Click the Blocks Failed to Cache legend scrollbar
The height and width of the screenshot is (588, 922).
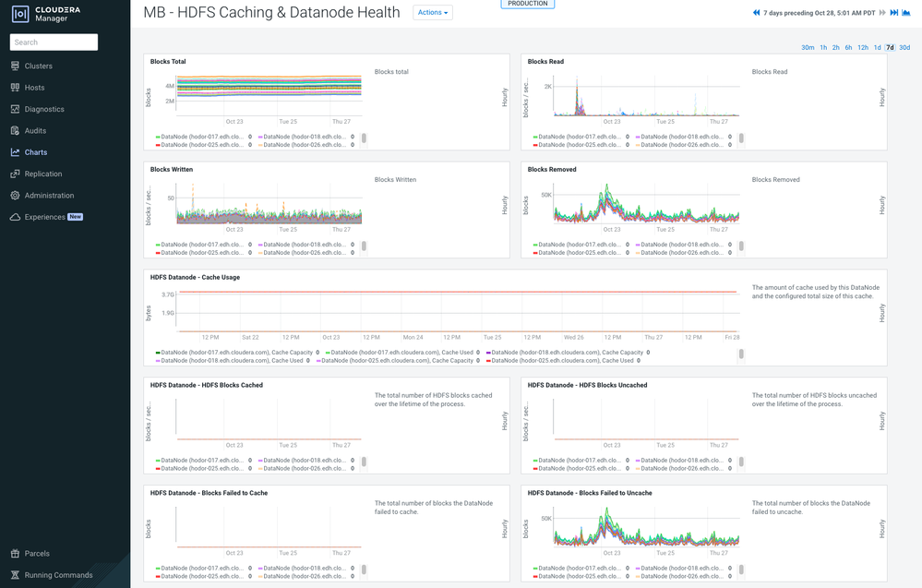click(x=364, y=570)
